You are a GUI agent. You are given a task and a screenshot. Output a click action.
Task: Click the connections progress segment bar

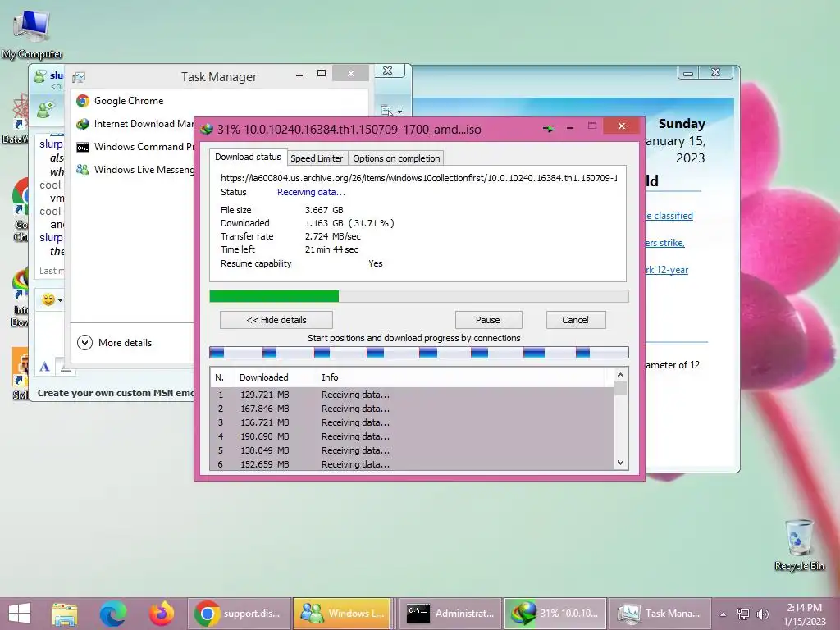point(419,352)
